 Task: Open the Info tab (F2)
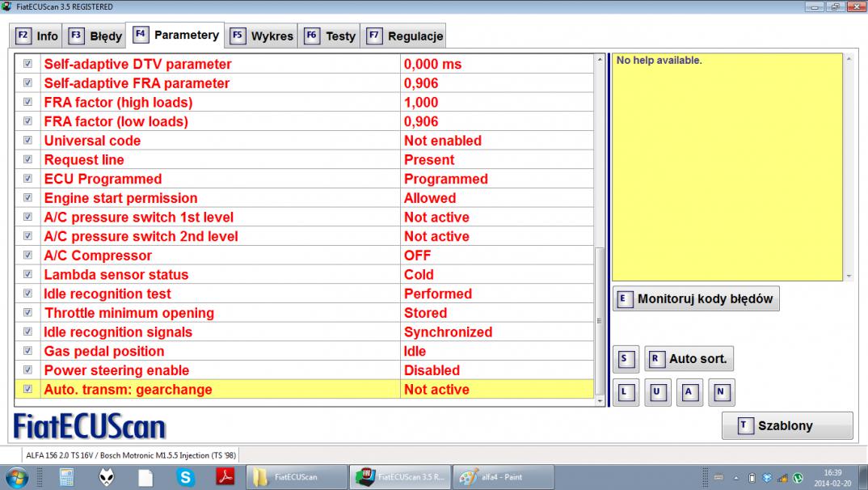coord(36,36)
